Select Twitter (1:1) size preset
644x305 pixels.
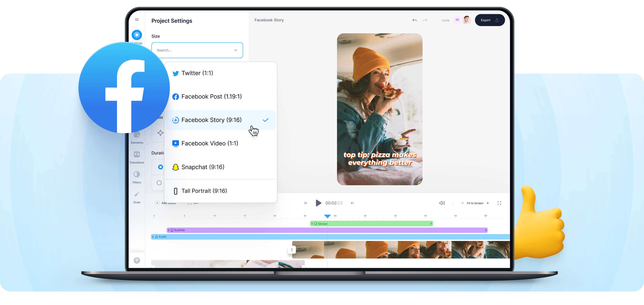tap(197, 73)
